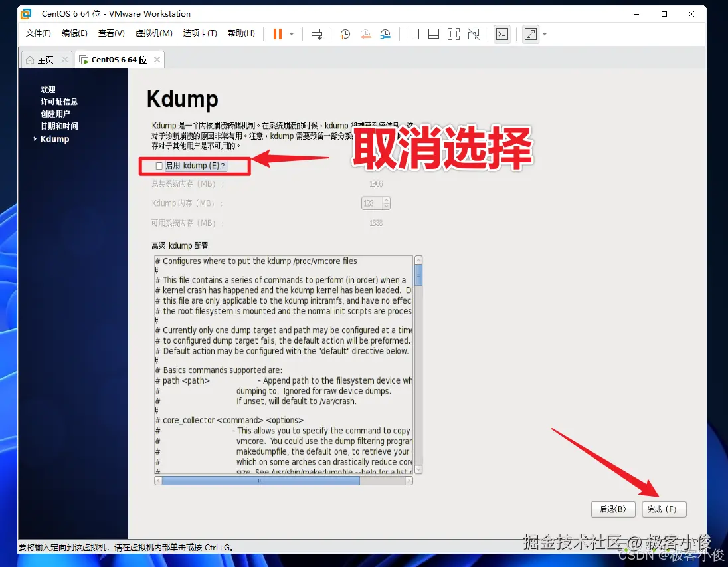This screenshot has height=567, width=728.
Task: Click the 完成 (F) button
Action: click(x=664, y=509)
